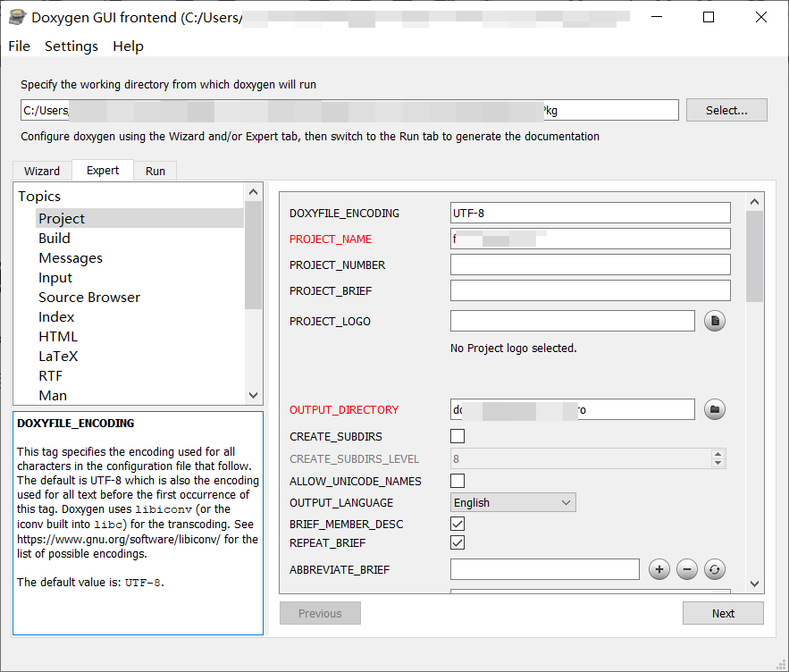Click the Select... working directory button
Viewport: 789px width, 672px height.
726,110
